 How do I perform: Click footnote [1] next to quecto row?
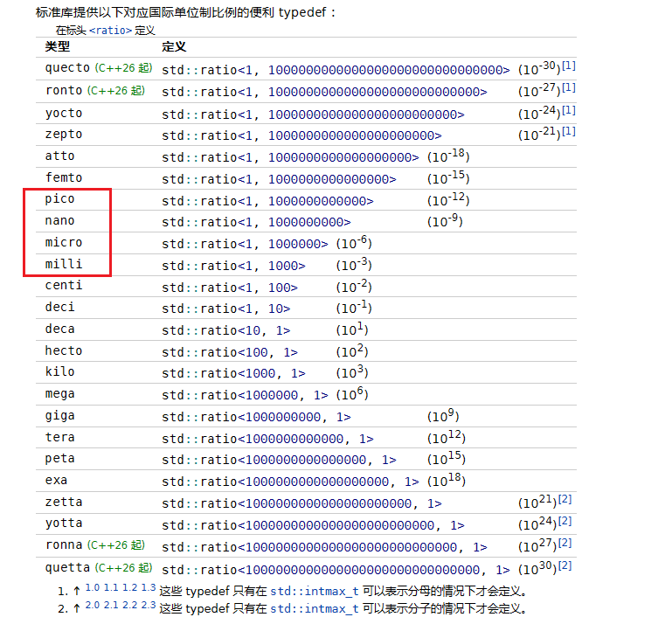569,66
